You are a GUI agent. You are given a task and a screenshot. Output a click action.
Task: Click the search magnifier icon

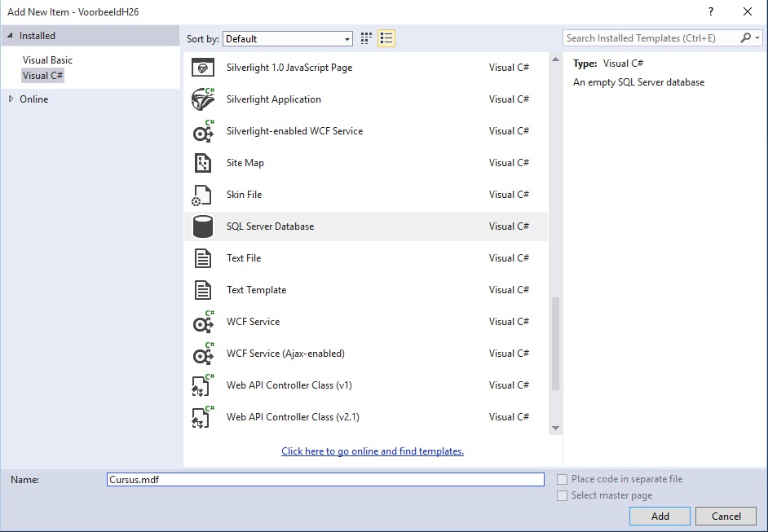pyautogui.click(x=745, y=38)
